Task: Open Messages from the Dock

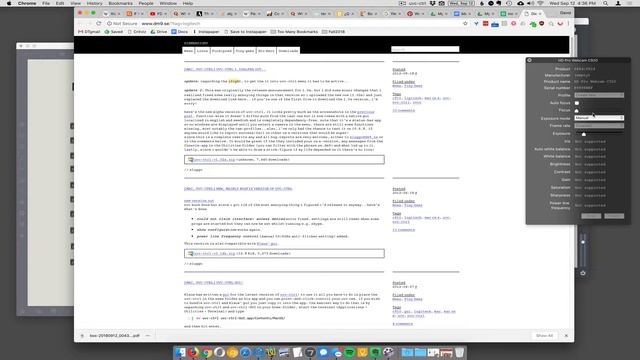Action: (x=323, y=352)
